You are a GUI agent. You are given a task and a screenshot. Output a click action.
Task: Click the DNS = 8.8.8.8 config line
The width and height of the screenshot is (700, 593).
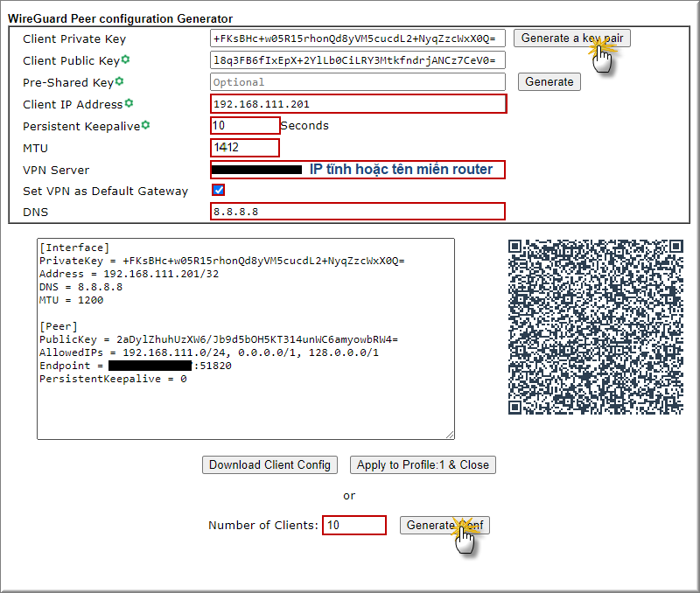point(80,287)
